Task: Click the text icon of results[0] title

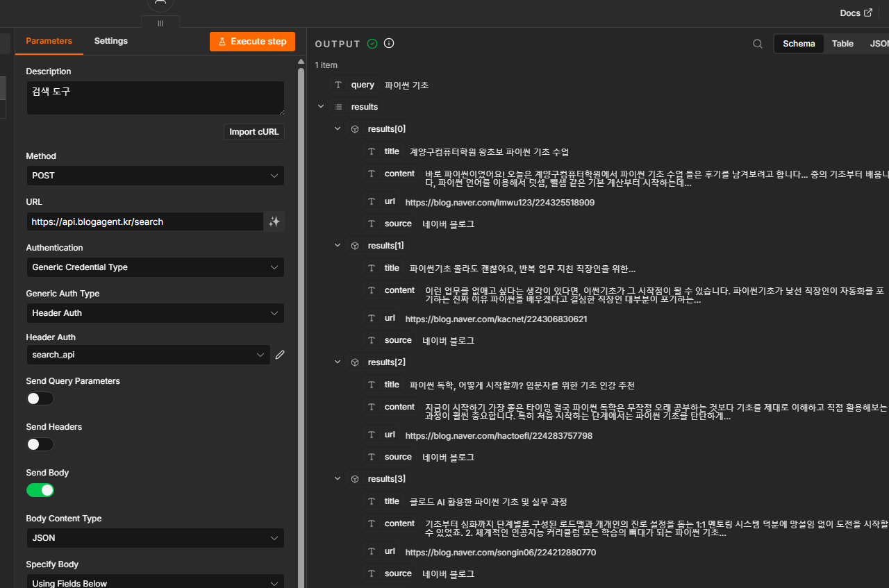Action: [x=372, y=151]
